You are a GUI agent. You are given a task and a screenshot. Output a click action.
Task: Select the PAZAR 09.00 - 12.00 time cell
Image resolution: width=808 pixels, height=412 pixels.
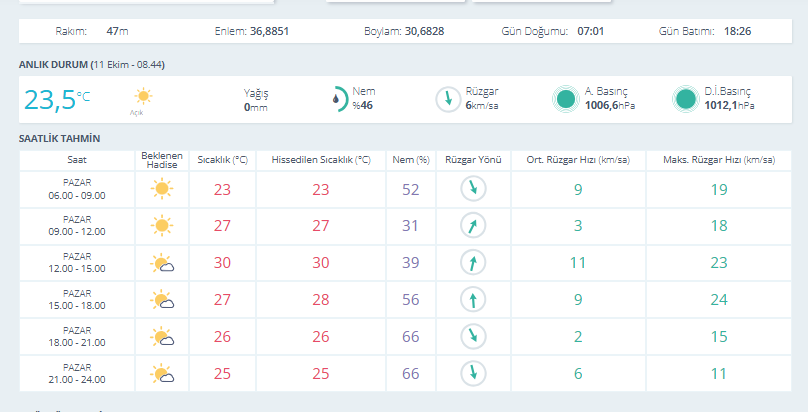point(77,226)
